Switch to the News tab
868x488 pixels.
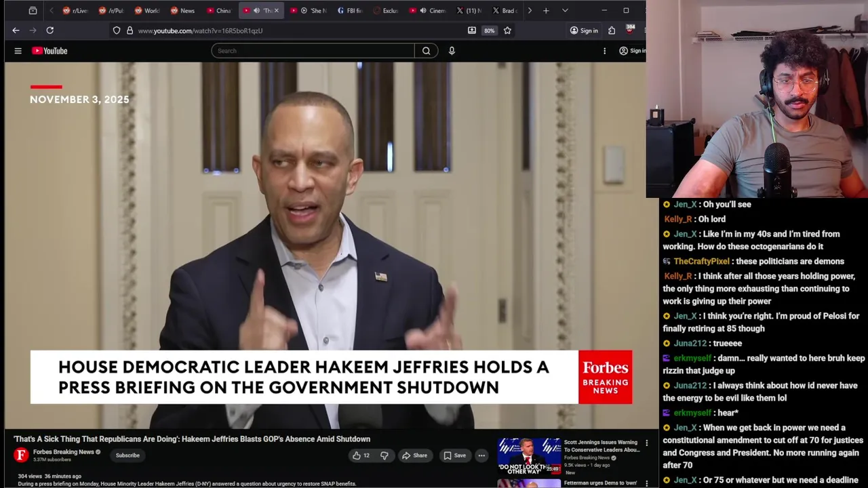click(183, 11)
